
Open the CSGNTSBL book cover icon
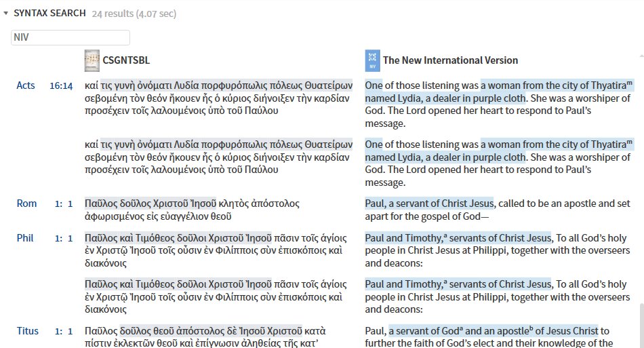[92, 60]
